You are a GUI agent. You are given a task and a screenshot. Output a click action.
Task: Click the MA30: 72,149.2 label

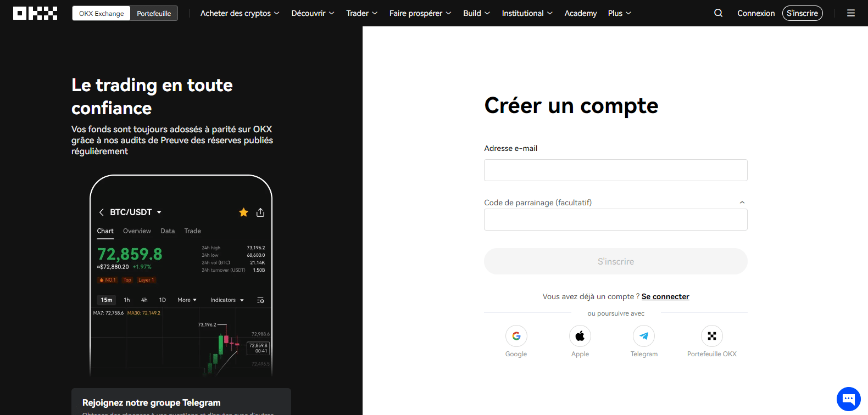tap(144, 313)
